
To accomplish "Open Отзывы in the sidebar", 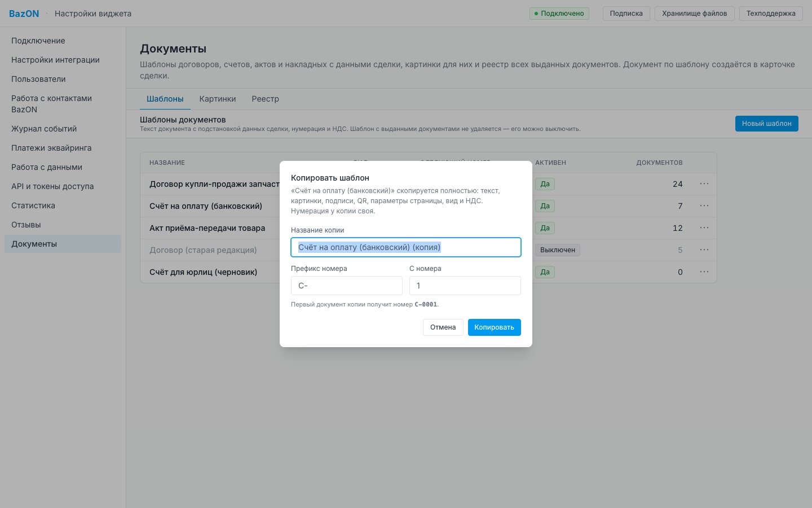I will (x=63, y=225).
